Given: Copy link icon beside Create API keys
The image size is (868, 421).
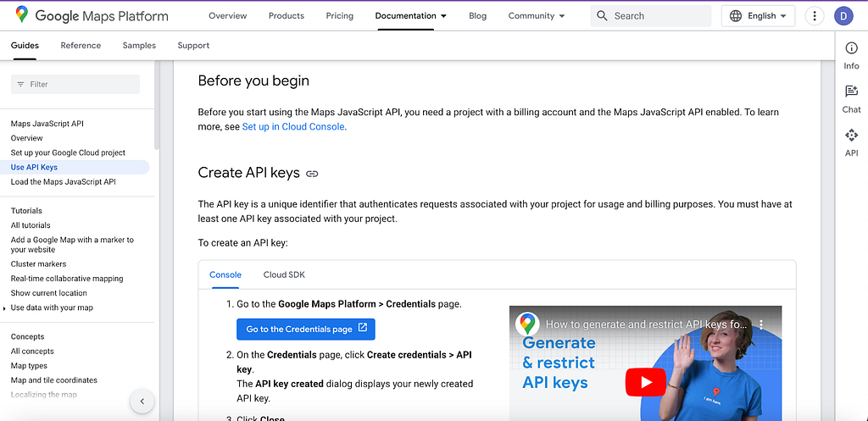Looking at the screenshot, I should click(312, 174).
